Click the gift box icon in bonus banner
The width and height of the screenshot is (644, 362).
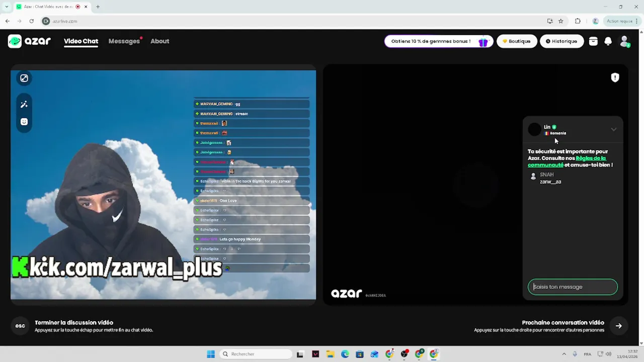[x=483, y=42]
